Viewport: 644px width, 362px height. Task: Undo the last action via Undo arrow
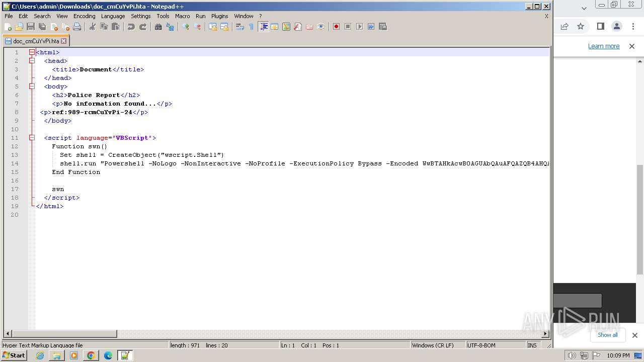pyautogui.click(x=131, y=27)
